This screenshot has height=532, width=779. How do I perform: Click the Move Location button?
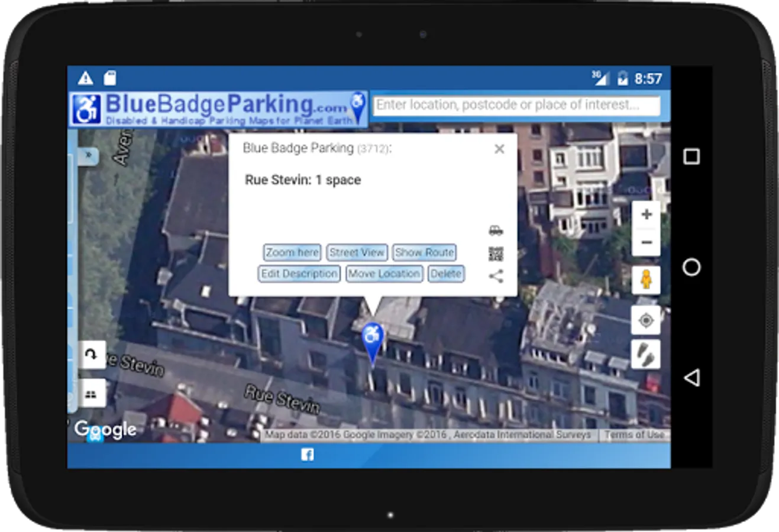tap(384, 274)
